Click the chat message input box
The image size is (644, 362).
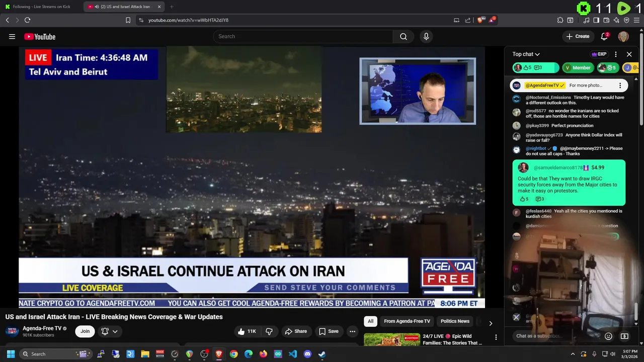click(x=557, y=336)
